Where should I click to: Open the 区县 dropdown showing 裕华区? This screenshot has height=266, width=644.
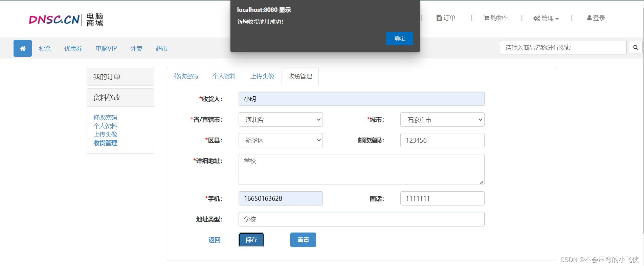tap(281, 140)
